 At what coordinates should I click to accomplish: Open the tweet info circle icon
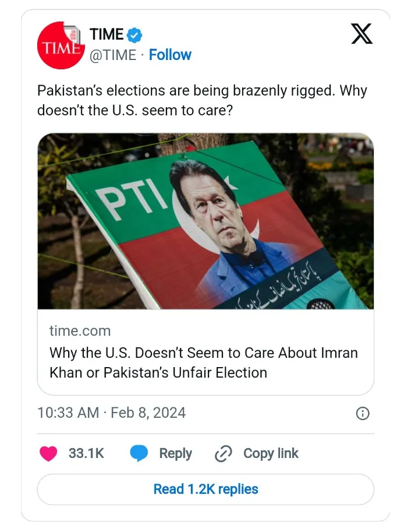362,414
